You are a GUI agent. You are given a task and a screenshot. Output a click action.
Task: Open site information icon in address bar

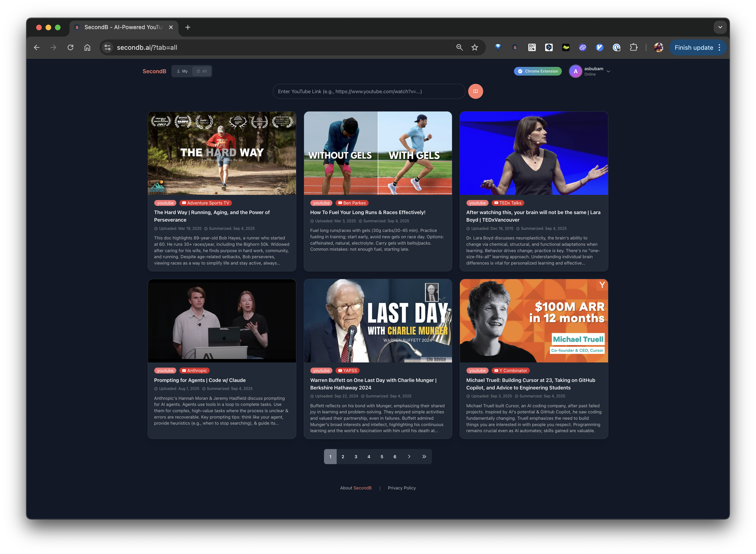tap(108, 48)
